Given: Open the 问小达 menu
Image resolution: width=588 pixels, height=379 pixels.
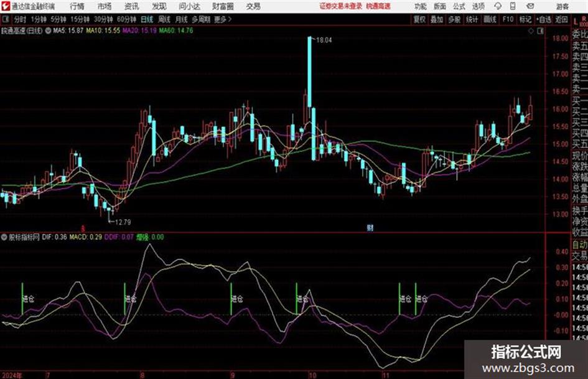Looking at the screenshot, I should [x=189, y=6].
